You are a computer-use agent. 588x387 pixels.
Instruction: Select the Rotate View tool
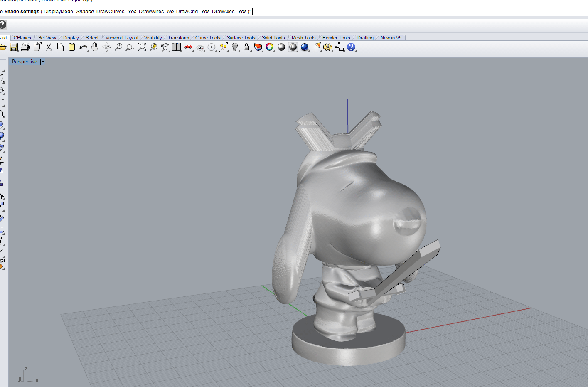point(107,47)
